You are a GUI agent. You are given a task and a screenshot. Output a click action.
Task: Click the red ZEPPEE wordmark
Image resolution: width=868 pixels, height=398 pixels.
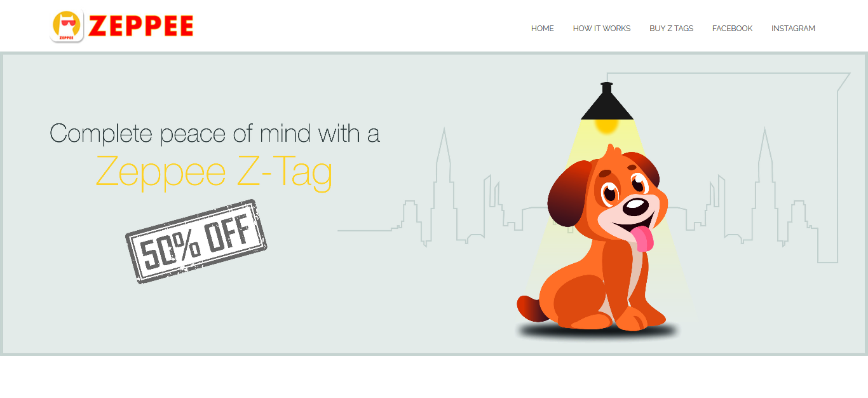141,27
